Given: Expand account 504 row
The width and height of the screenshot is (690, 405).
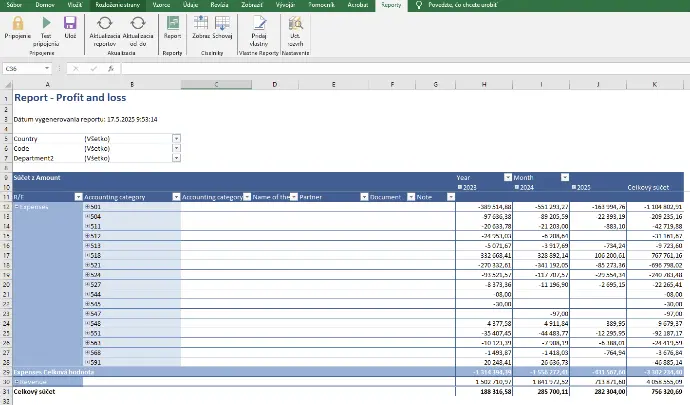Looking at the screenshot, I should point(87,216).
